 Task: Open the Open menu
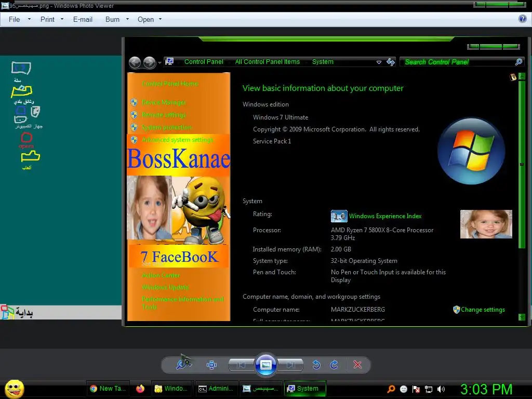[x=145, y=19]
